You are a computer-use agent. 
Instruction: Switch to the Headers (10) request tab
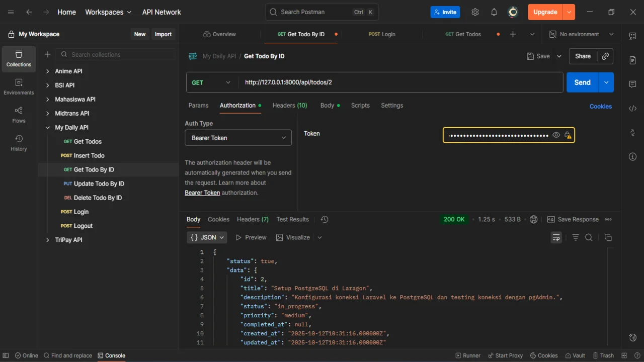[289, 105]
